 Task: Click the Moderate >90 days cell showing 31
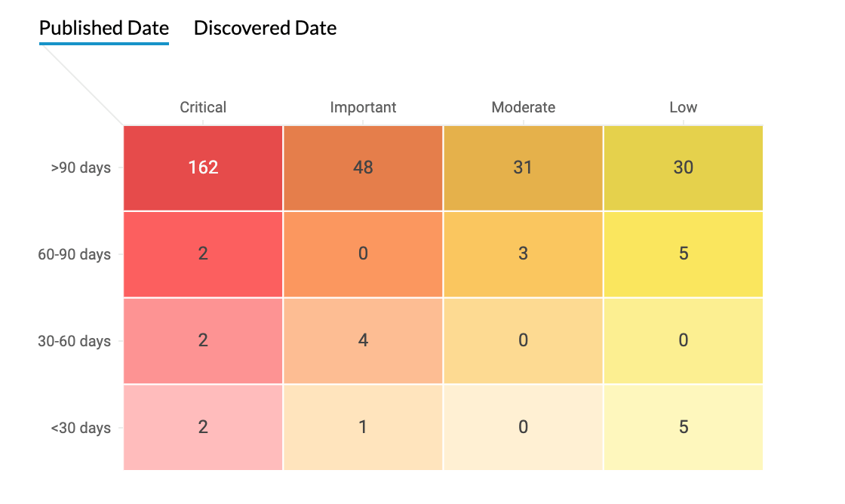523,167
